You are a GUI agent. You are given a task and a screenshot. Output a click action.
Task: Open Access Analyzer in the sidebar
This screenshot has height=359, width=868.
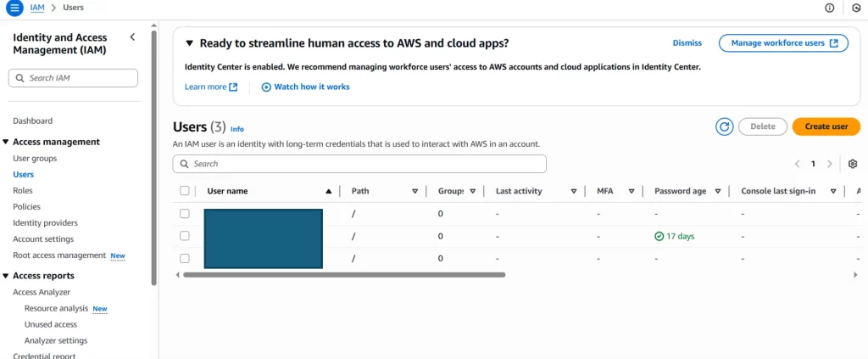[x=42, y=292]
